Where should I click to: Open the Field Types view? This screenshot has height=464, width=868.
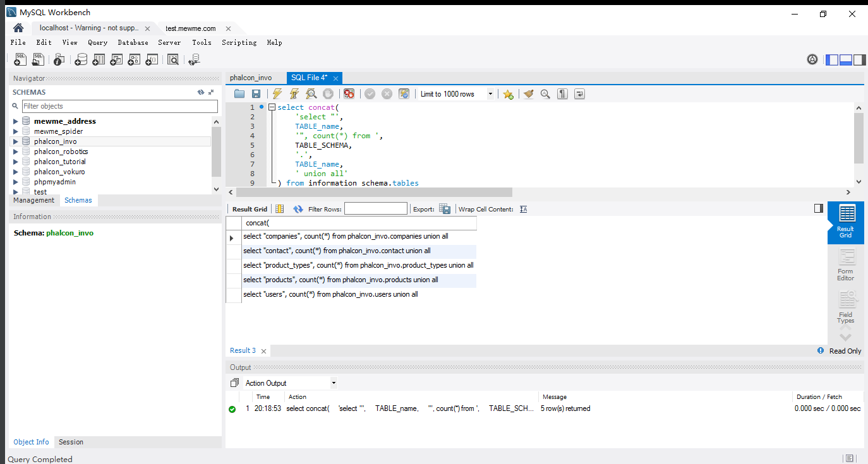pos(846,307)
